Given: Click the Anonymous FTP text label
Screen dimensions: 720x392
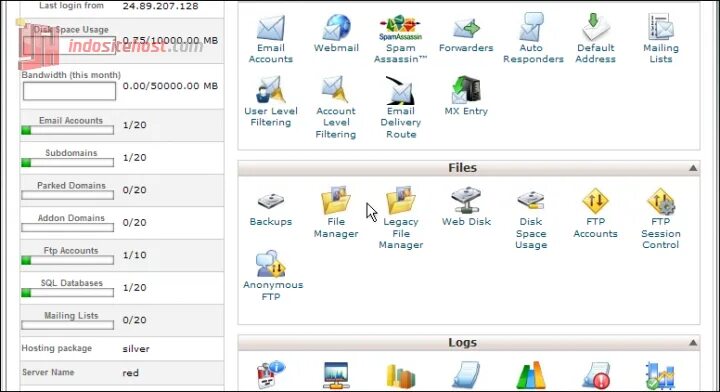Looking at the screenshot, I should coord(273,291).
